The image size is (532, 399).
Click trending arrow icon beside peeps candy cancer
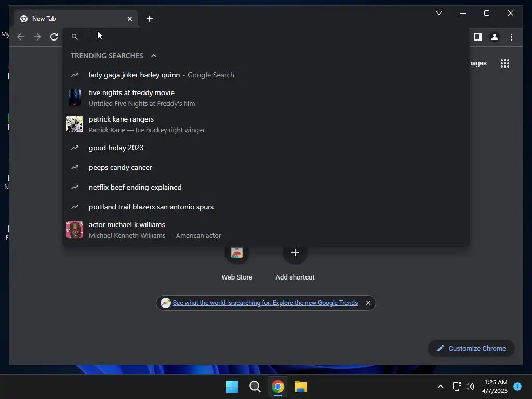[75, 167]
